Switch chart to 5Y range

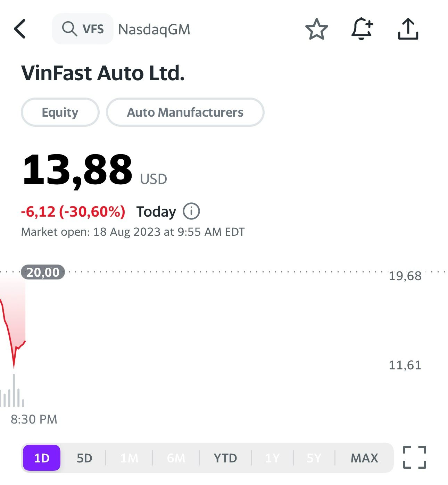click(x=314, y=458)
